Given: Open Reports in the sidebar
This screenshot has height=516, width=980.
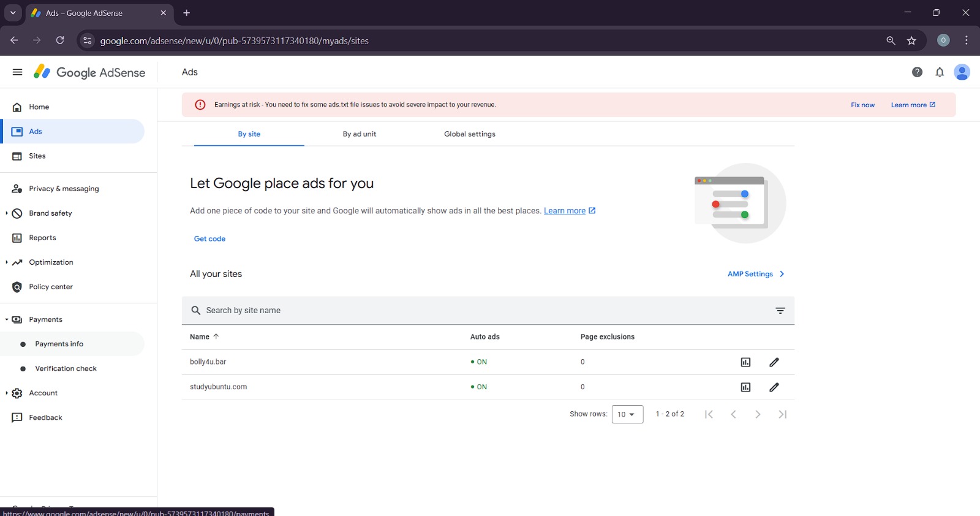Looking at the screenshot, I should pyautogui.click(x=73, y=238).
